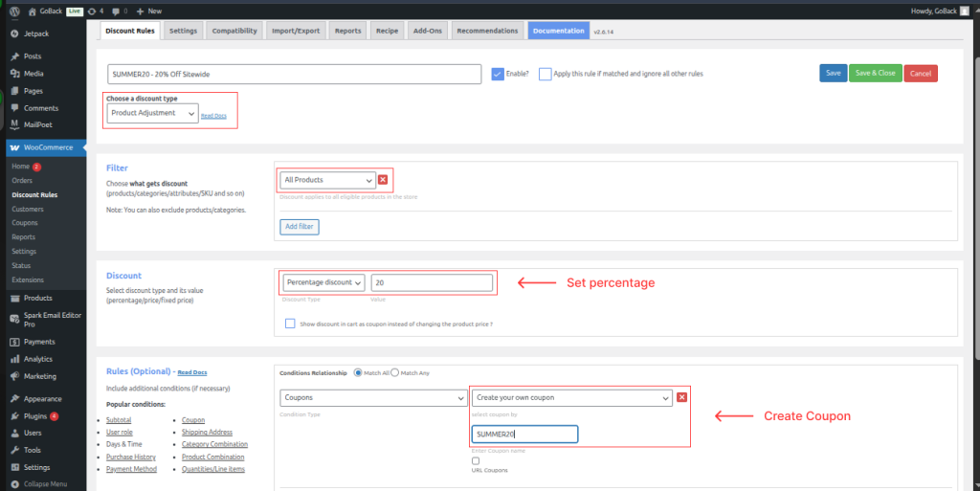Click the Shipping Address condition link
This screenshot has height=491, width=980.
(x=207, y=433)
